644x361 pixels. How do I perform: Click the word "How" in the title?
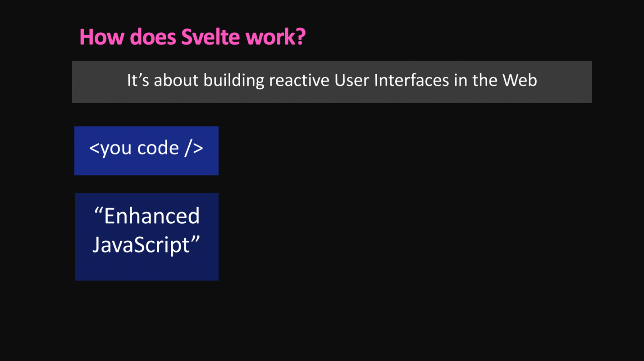pos(102,37)
